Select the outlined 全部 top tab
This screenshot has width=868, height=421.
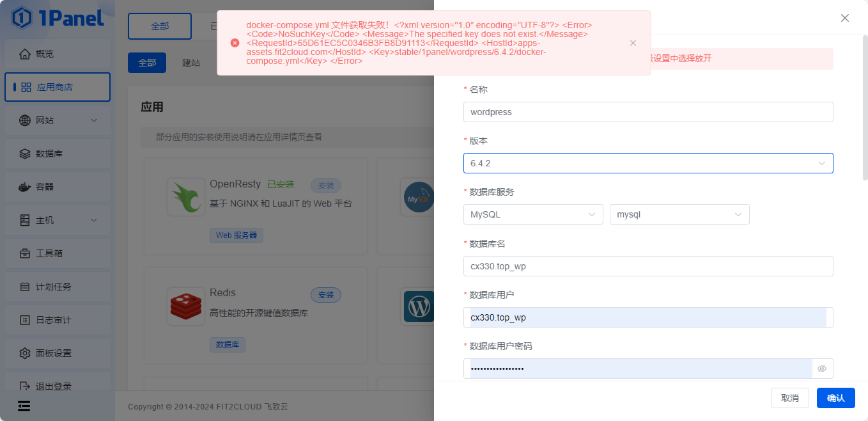(160, 26)
